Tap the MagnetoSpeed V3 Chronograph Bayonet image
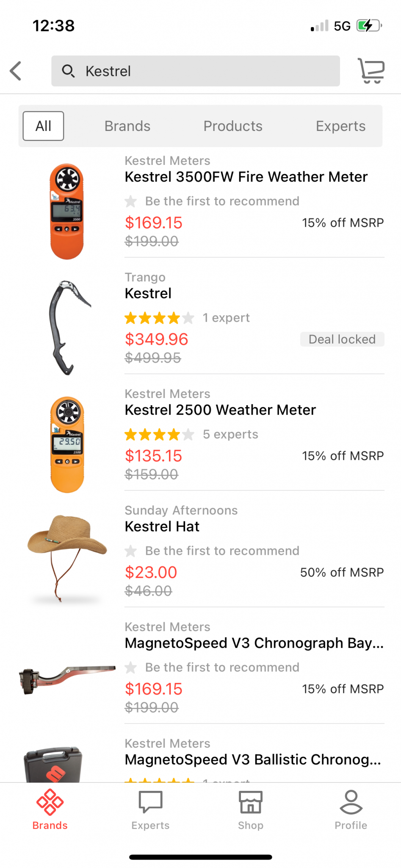Screen dimensions: 401x868 (x=67, y=678)
